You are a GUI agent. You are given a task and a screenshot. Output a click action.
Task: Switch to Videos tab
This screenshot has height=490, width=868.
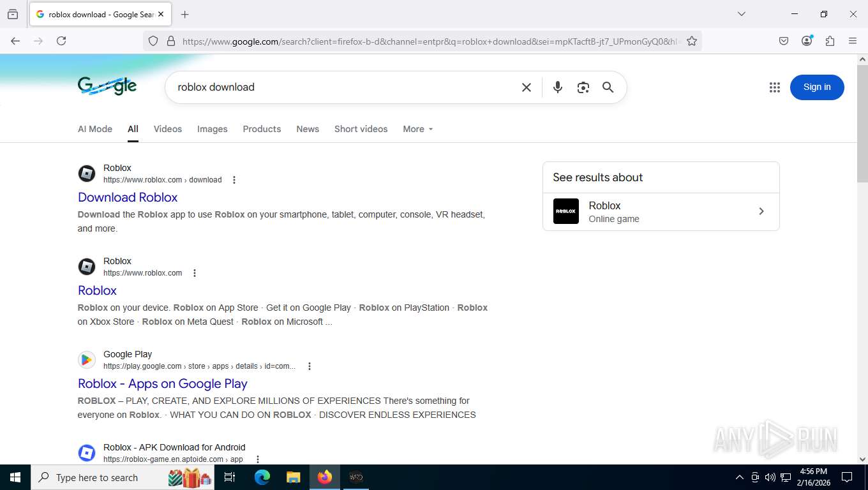(x=168, y=129)
